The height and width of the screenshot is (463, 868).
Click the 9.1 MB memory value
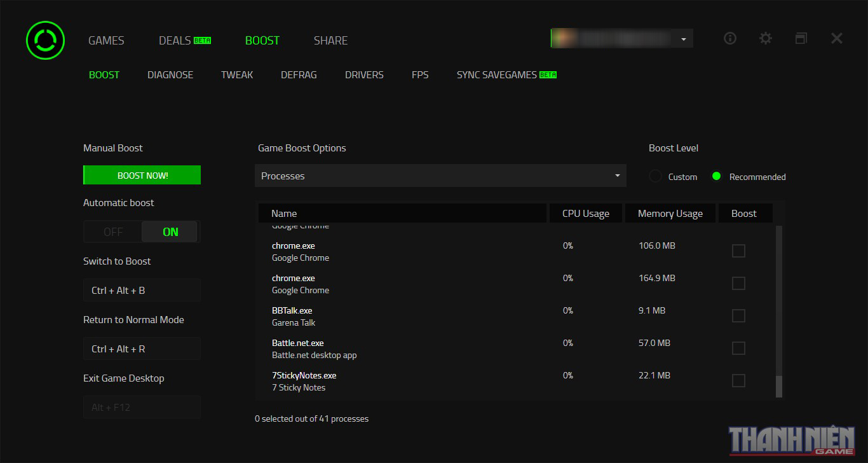click(x=652, y=310)
